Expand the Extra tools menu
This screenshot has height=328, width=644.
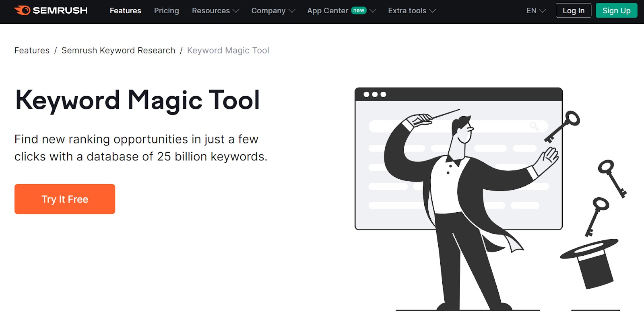coord(411,11)
